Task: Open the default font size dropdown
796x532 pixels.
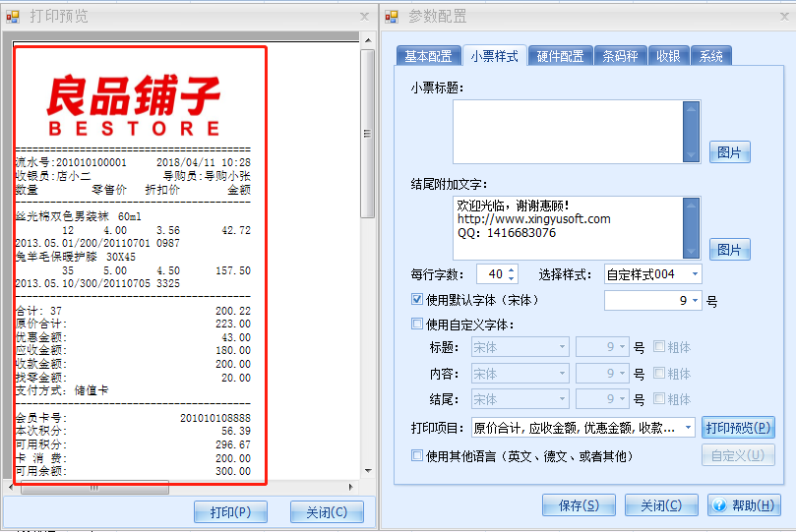Action: [x=695, y=301]
